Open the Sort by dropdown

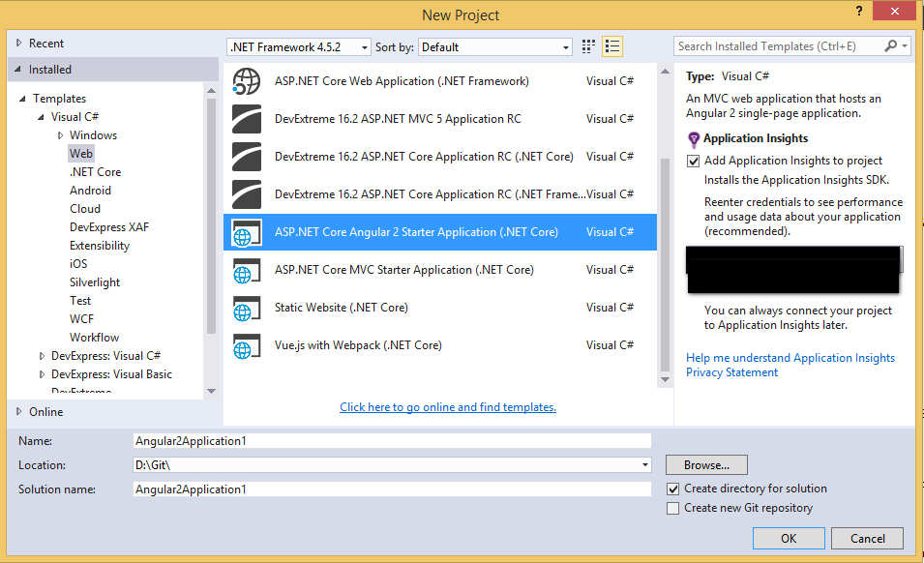click(x=495, y=46)
